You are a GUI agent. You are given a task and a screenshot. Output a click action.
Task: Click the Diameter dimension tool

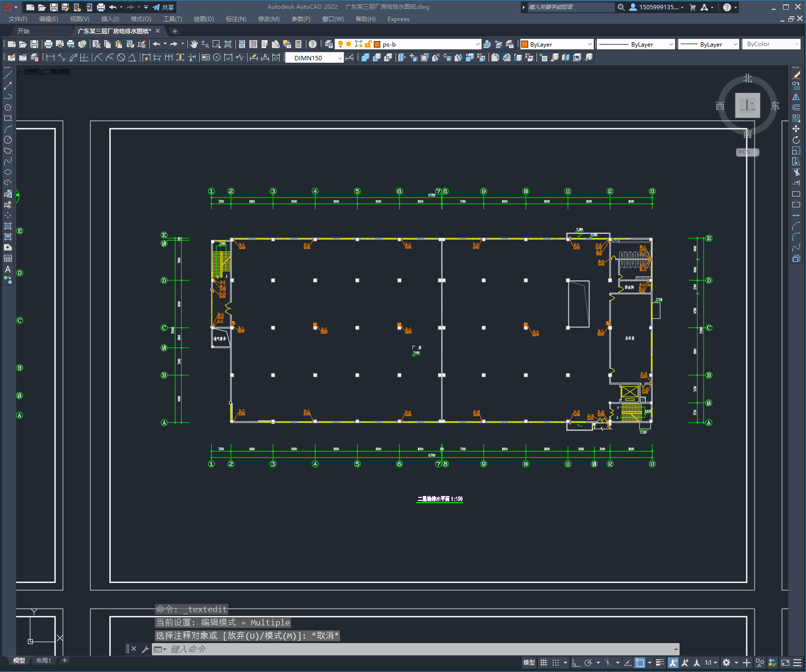(121, 57)
